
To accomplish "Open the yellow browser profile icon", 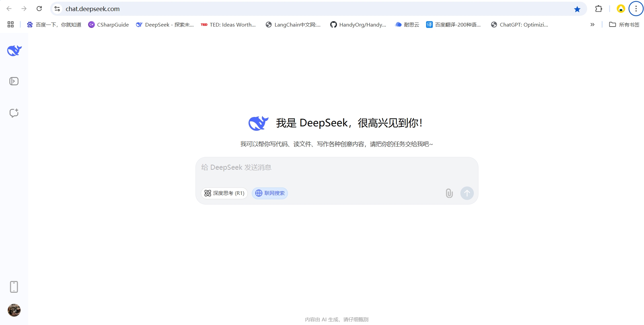I will (621, 9).
